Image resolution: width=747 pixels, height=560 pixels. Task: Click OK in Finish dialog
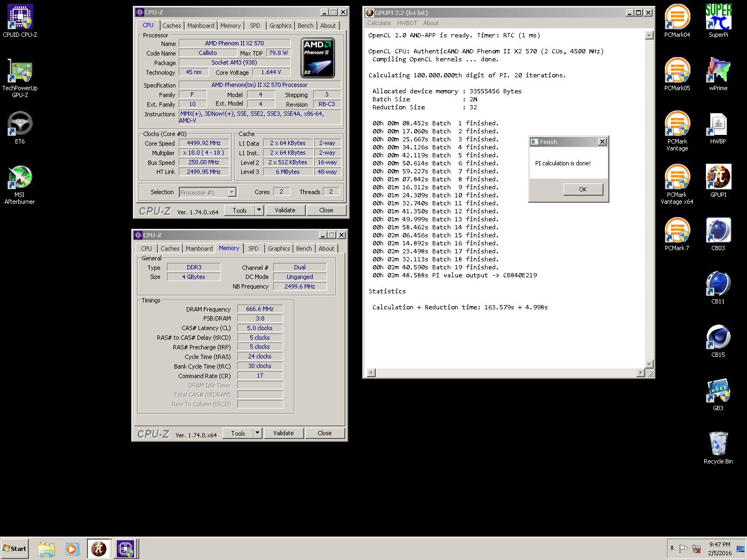[583, 189]
